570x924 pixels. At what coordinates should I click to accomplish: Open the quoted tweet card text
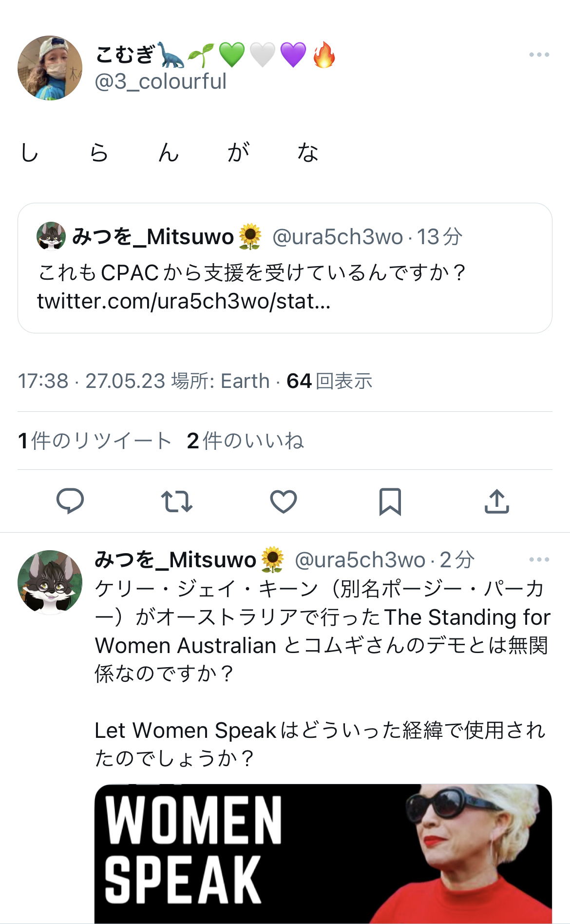251,272
